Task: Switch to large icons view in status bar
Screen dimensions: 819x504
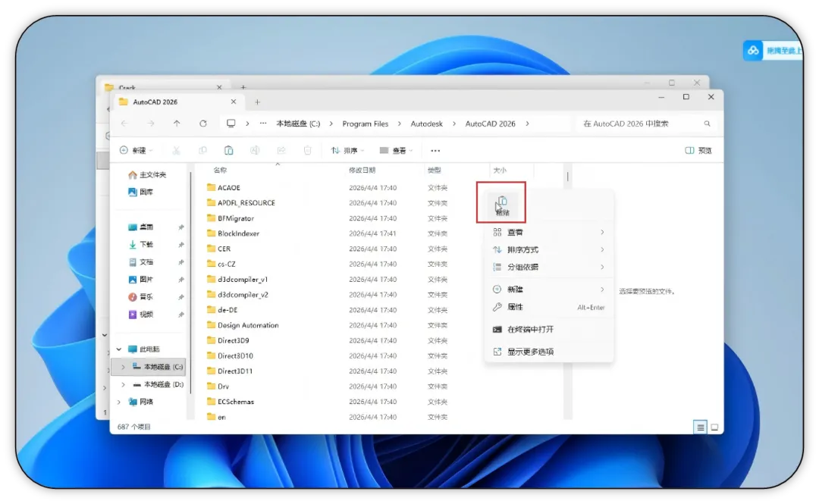Action: pyautogui.click(x=714, y=427)
